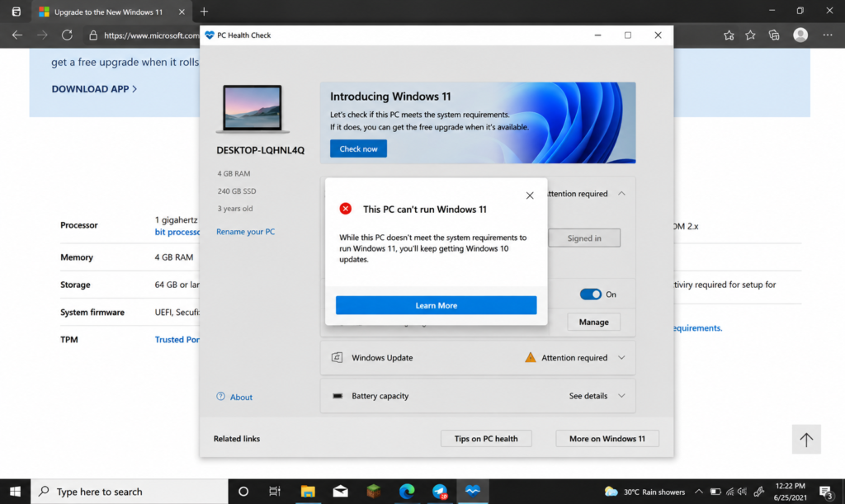Refresh the browser page

point(67,35)
